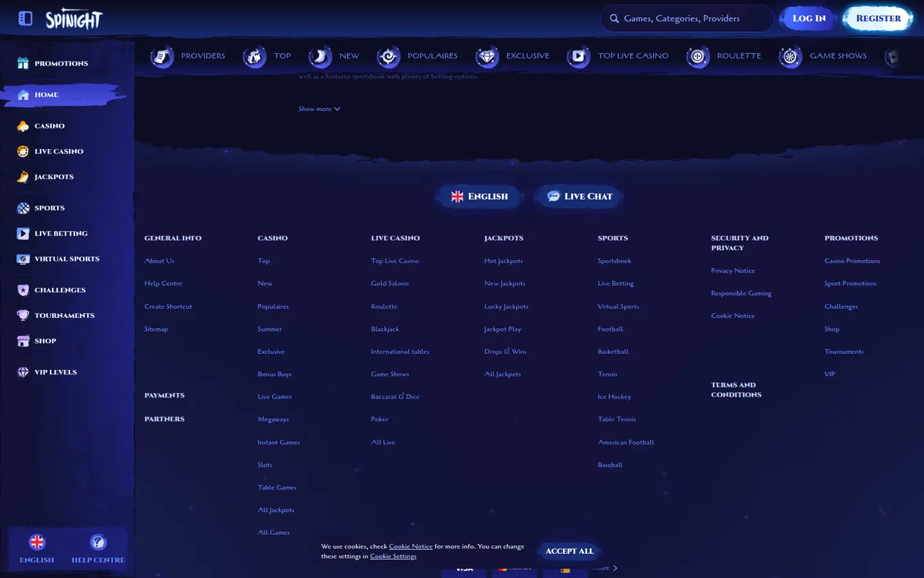Open the Tournaments trophy icon
Screen dimensions: 924x578
pos(23,315)
